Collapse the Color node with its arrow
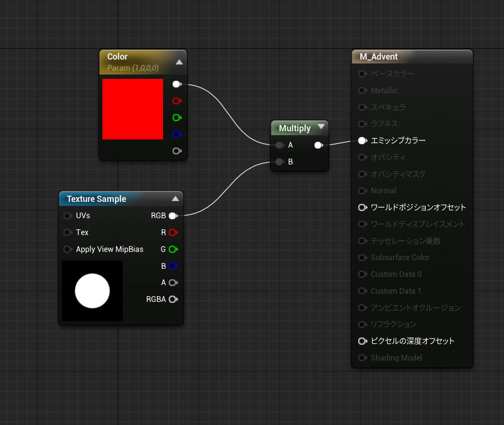This screenshot has height=425, width=504. [x=179, y=62]
